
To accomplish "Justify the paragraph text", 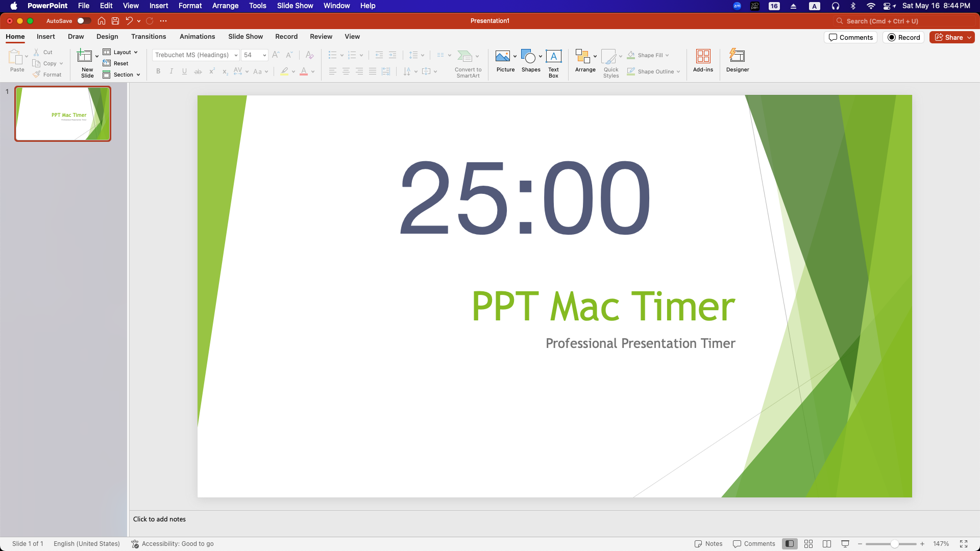I will [373, 71].
